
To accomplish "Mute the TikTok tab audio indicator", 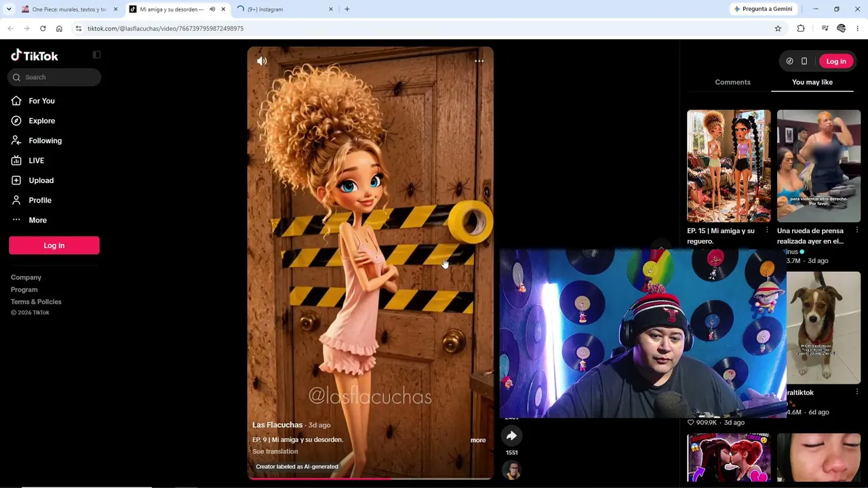I will [212, 9].
